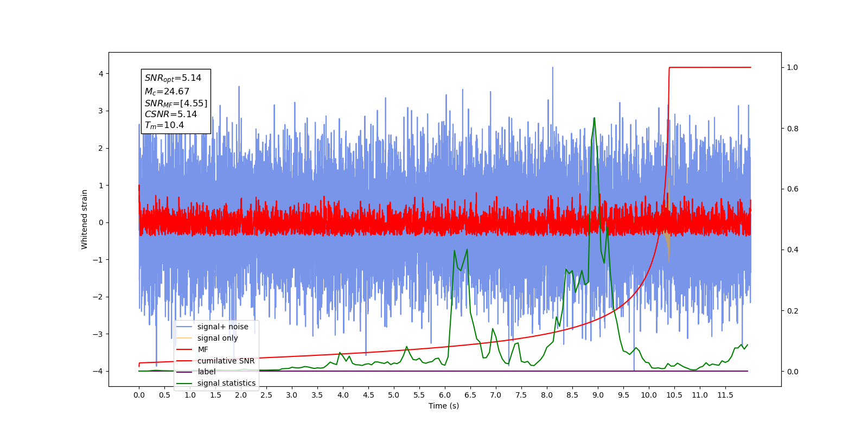868x434 pixels.
Task: Click the 'Whitened strain' y-axis label
Action: coord(84,219)
